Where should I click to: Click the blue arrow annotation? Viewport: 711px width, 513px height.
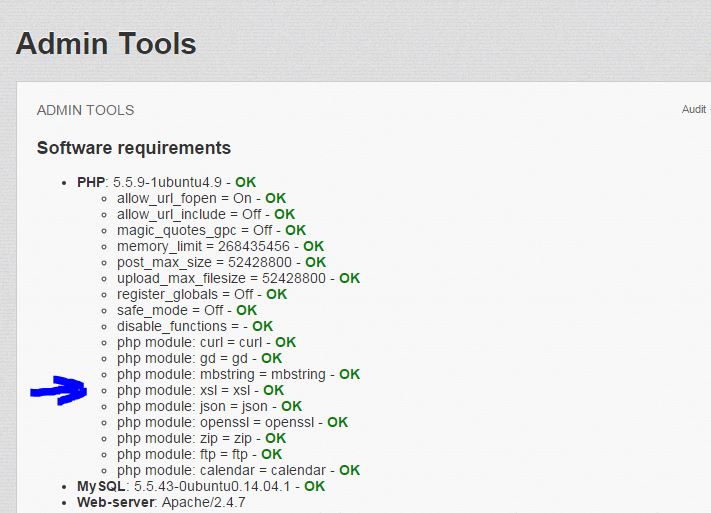pyautogui.click(x=60, y=389)
